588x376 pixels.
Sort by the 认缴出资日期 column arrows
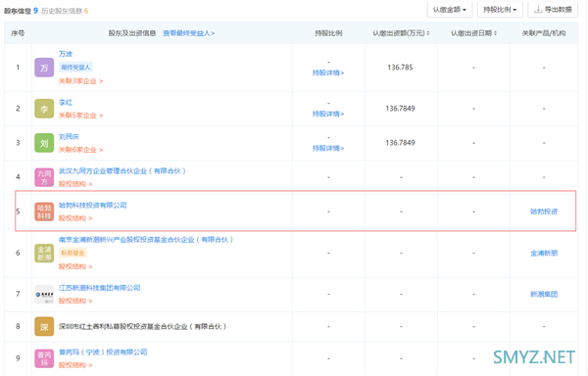495,33
